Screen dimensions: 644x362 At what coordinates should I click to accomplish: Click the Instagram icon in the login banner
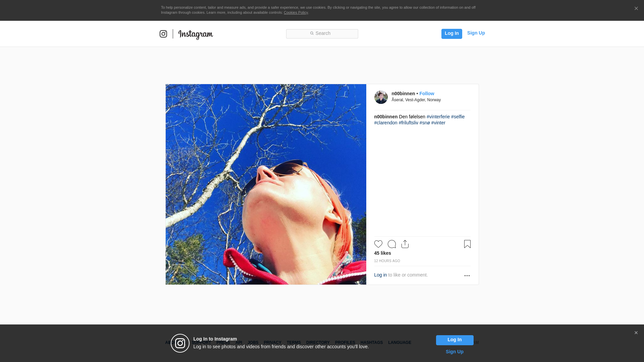coord(180,343)
